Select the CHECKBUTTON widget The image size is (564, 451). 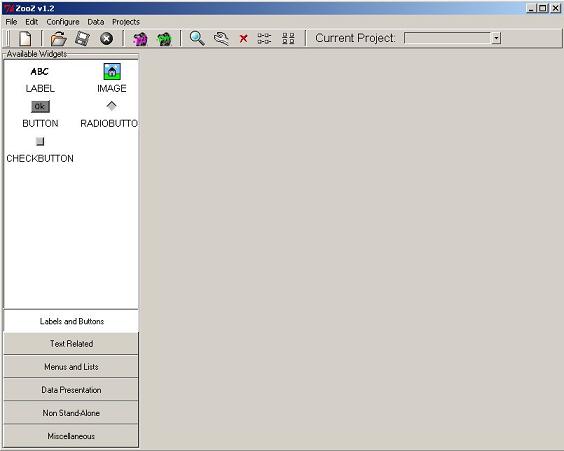point(40,150)
